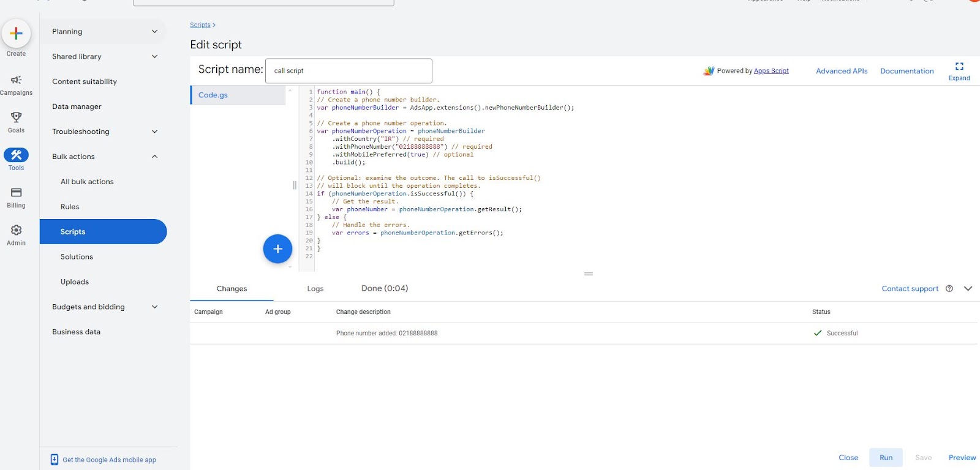
Task: Select the Scripts menu item
Action: pyautogui.click(x=103, y=232)
